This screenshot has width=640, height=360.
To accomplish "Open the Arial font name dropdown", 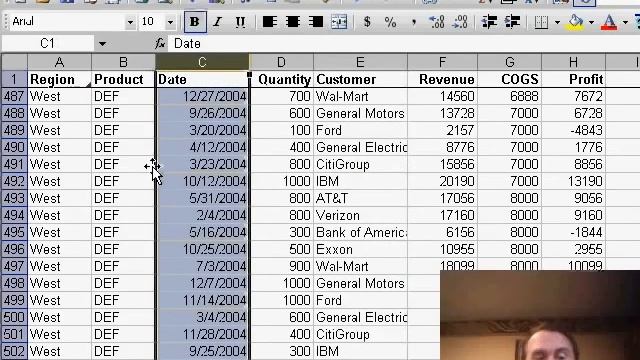I will coord(130,22).
